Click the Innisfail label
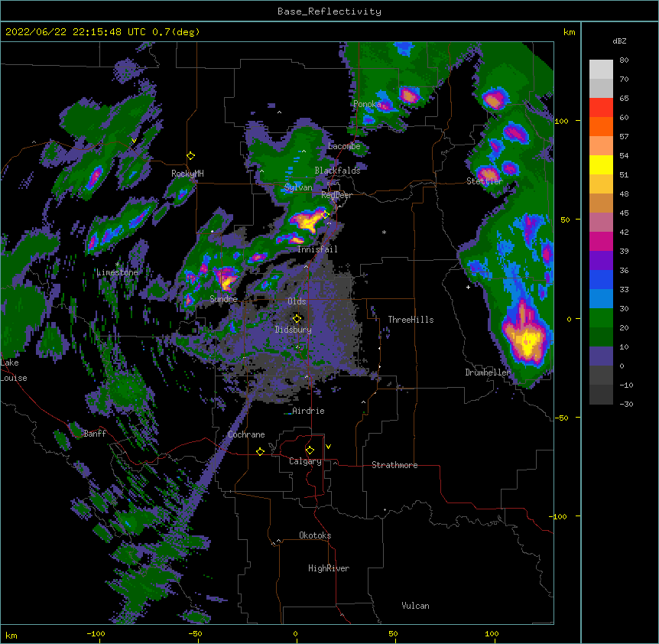Viewport: 659px width, 644px height. pos(317,249)
